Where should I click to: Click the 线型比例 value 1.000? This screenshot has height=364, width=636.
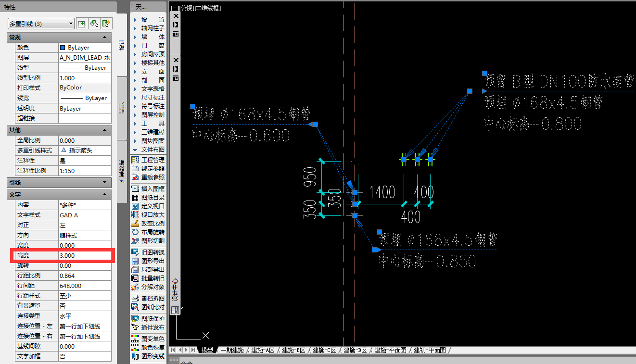(x=85, y=78)
